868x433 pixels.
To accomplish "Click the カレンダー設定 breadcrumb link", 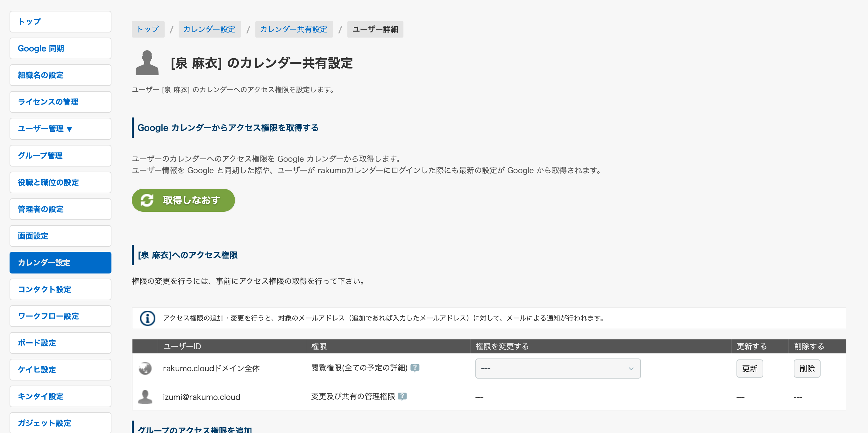I will tap(209, 29).
